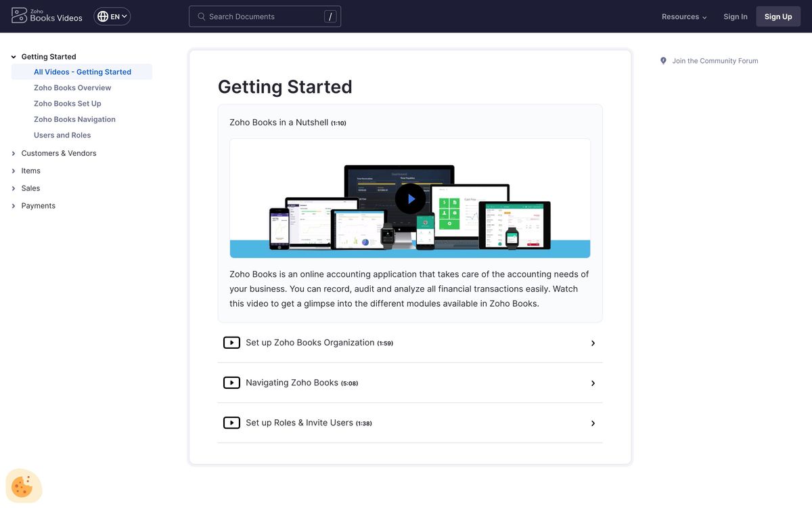Click the Items sidebar label
Image resolution: width=812 pixels, height=508 pixels.
click(30, 171)
